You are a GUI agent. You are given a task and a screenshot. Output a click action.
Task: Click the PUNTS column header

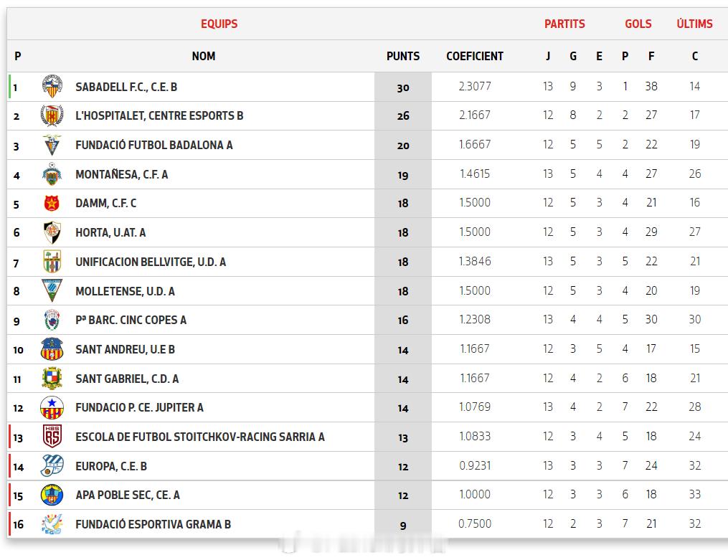click(403, 56)
